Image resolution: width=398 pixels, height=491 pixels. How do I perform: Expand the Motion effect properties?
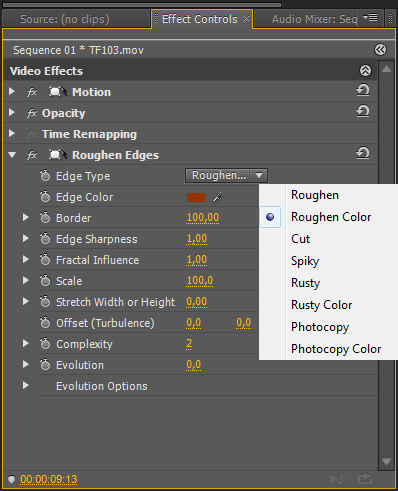coord(12,91)
